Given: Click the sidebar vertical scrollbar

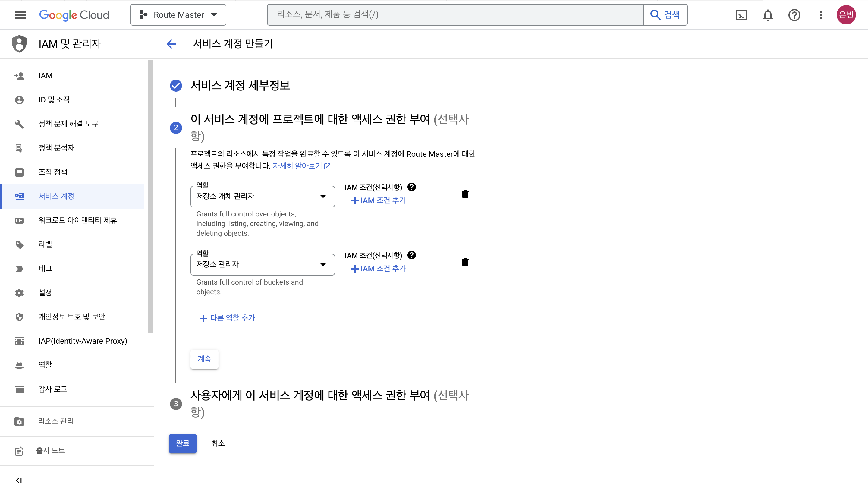Looking at the screenshot, I should point(150,197).
